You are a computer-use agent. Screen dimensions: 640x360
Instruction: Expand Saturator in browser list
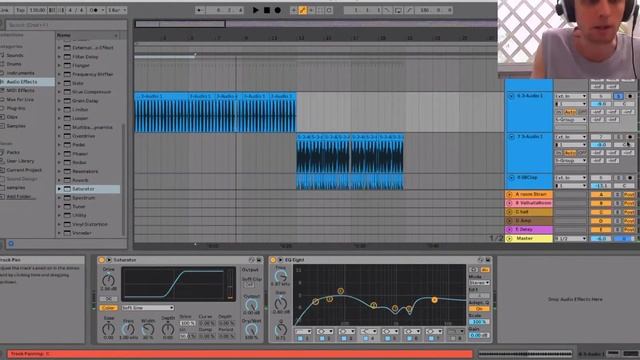point(60,189)
